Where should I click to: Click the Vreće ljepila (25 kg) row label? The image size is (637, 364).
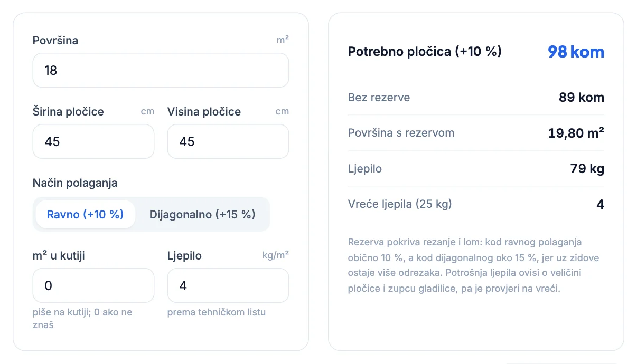[400, 204]
